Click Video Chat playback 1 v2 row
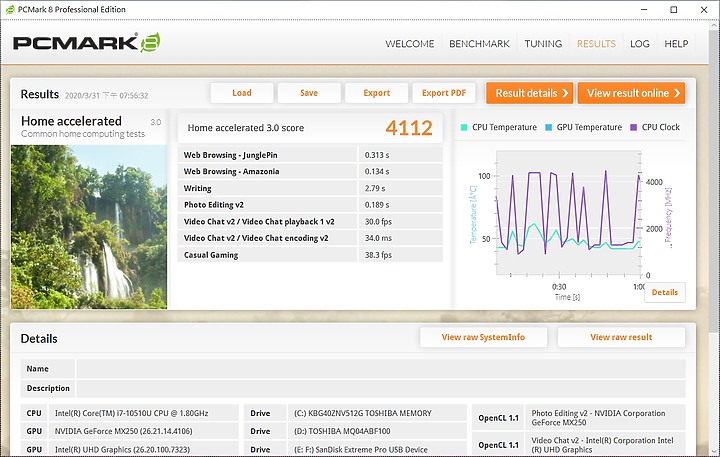Viewport: 720px width, 457px height. (310, 221)
